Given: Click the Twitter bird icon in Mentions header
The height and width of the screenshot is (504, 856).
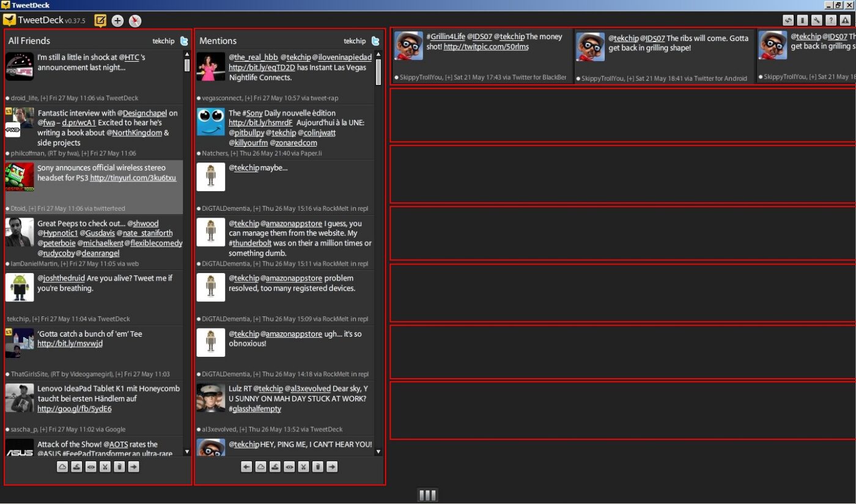Looking at the screenshot, I should (375, 41).
